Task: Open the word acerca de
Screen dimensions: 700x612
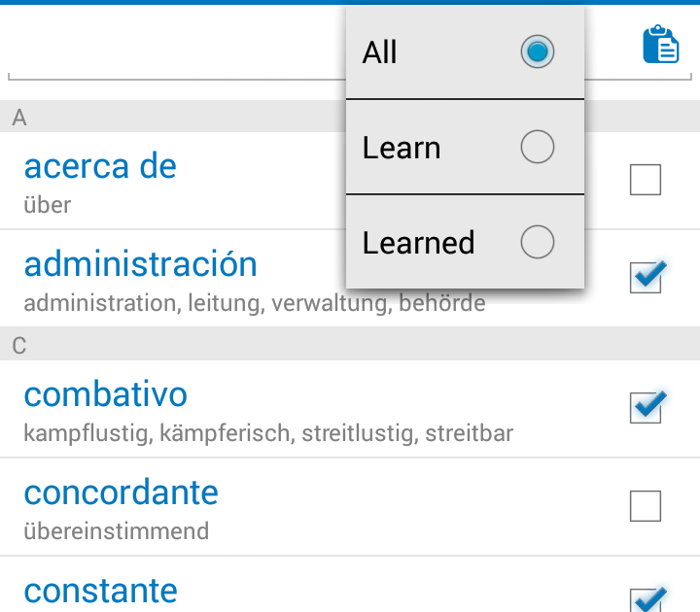Action: point(100,166)
